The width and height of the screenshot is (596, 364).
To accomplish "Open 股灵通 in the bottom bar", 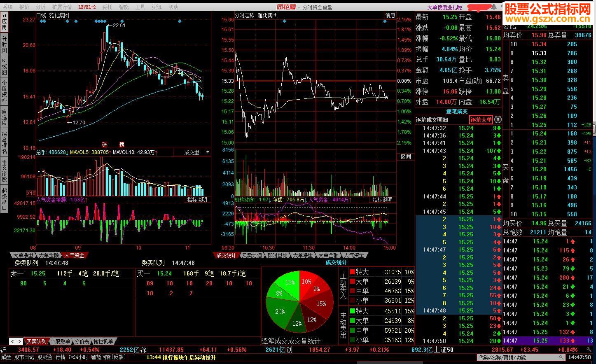I will tap(44, 357).
